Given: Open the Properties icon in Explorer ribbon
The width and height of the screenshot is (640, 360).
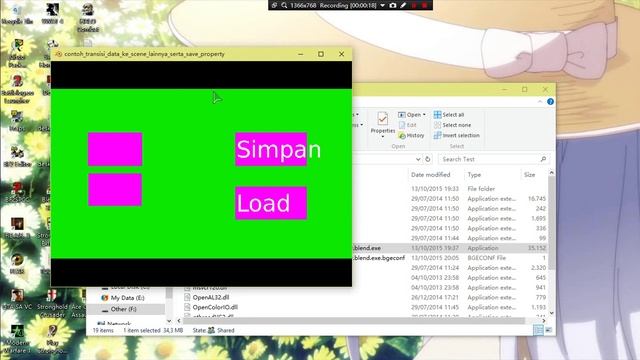Looking at the screenshot, I should pyautogui.click(x=382, y=119).
